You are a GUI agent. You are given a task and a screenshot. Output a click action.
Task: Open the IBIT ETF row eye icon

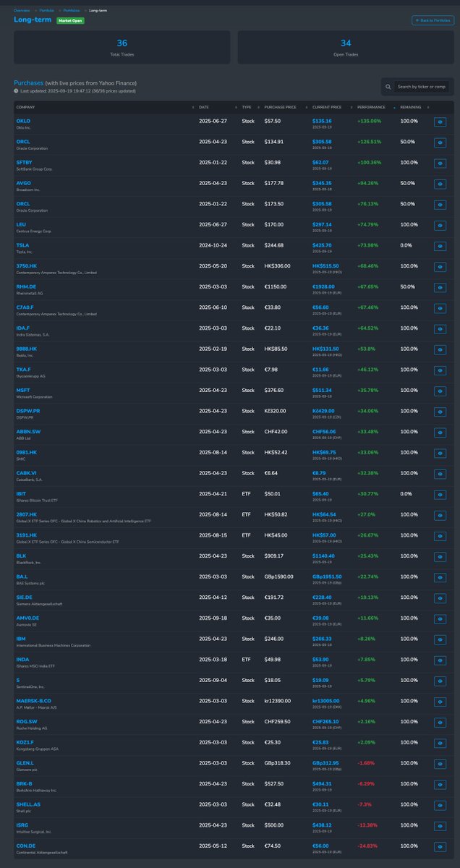tap(440, 495)
